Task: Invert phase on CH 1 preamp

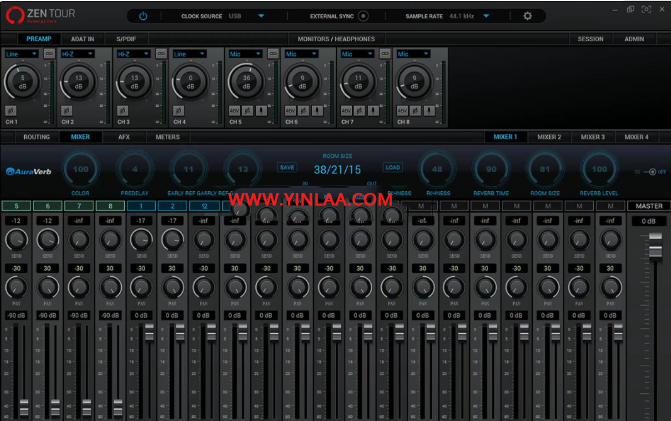Action: point(10,111)
